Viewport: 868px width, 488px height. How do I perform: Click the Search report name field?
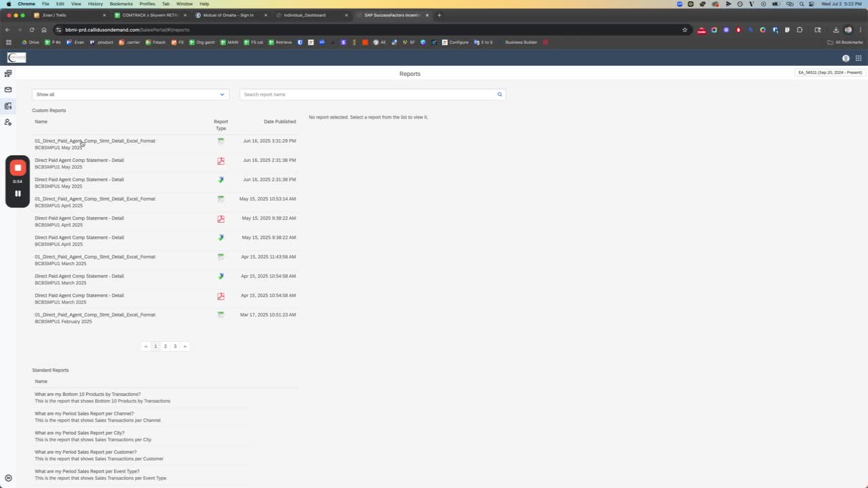[368, 94]
